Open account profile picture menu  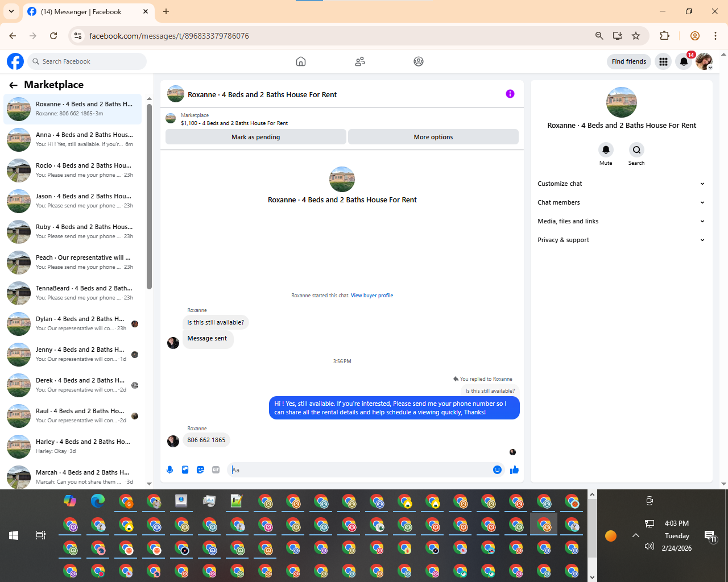[x=704, y=61]
